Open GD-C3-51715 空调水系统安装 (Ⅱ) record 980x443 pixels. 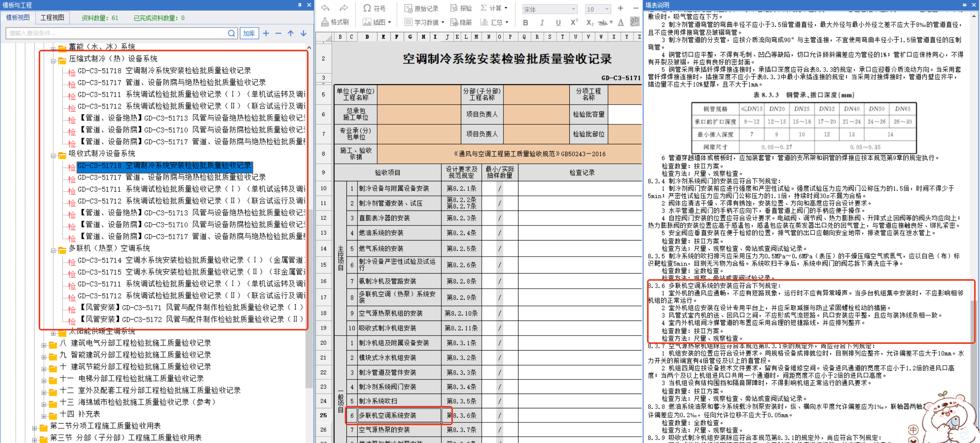pyautogui.click(x=191, y=272)
